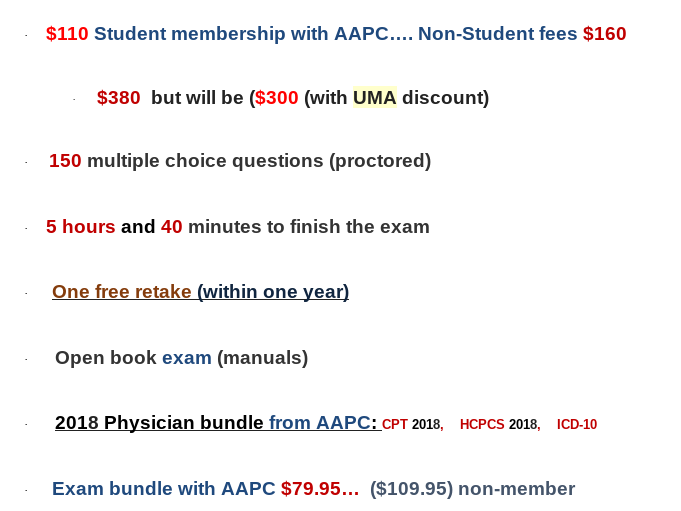
Task: Click the red CPT label
Action: [395, 424]
